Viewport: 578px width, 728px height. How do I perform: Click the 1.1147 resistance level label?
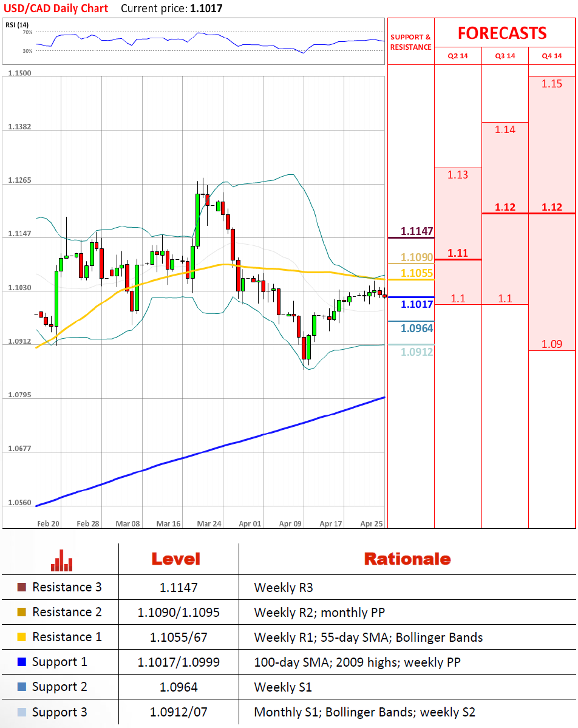tap(416, 231)
